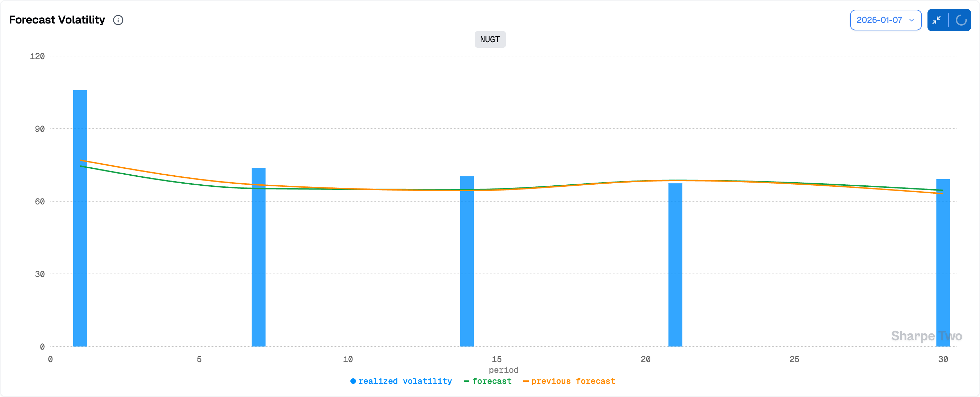980x397 pixels.
Task: Select the NUGT ticker tag
Action: (x=490, y=39)
